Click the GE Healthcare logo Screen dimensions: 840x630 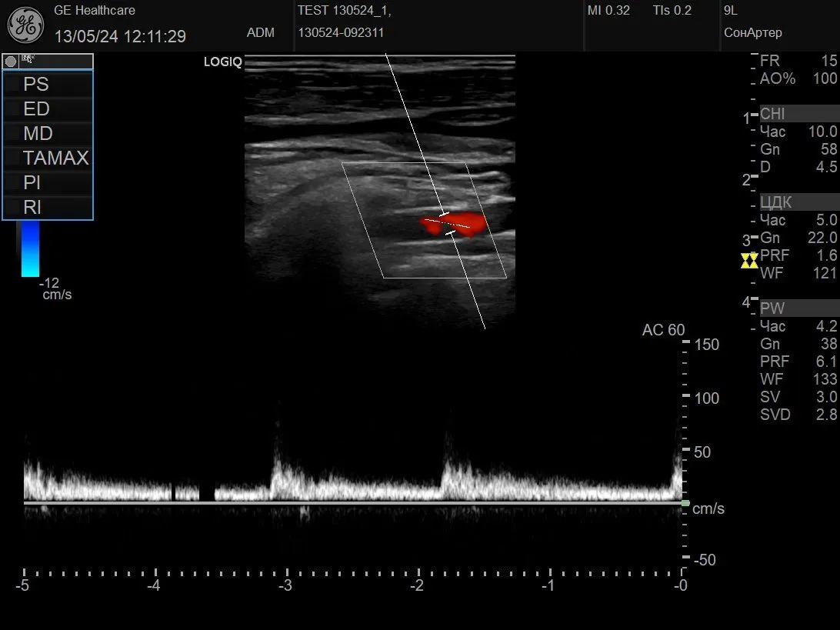[x=25, y=25]
